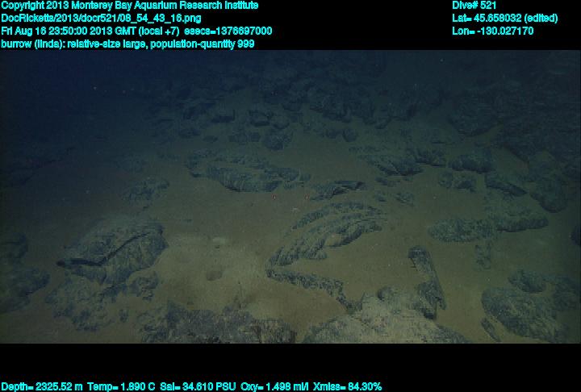Image resolution: width=581 pixels, height=392 pixels.
Task: Click the annotation 'burrow (linda): relative-size large'
Action: coord(74,44)
